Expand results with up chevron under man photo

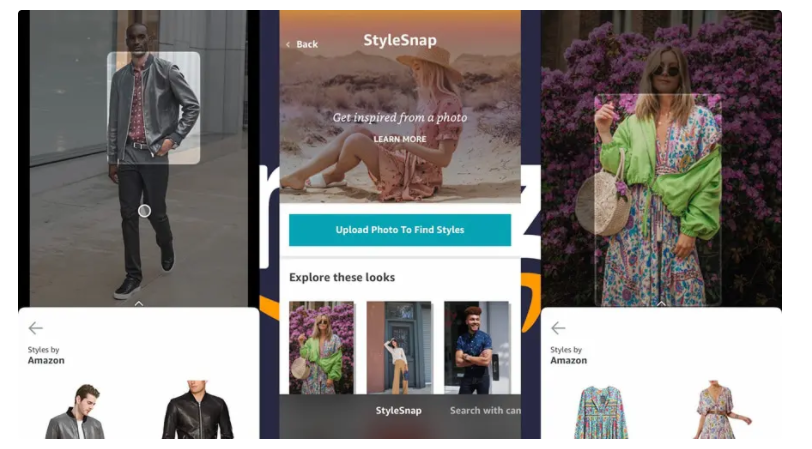coord(139,303)
